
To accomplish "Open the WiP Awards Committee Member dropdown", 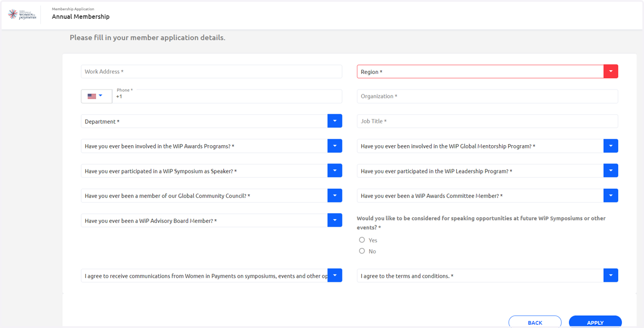I will click(611, 196).
